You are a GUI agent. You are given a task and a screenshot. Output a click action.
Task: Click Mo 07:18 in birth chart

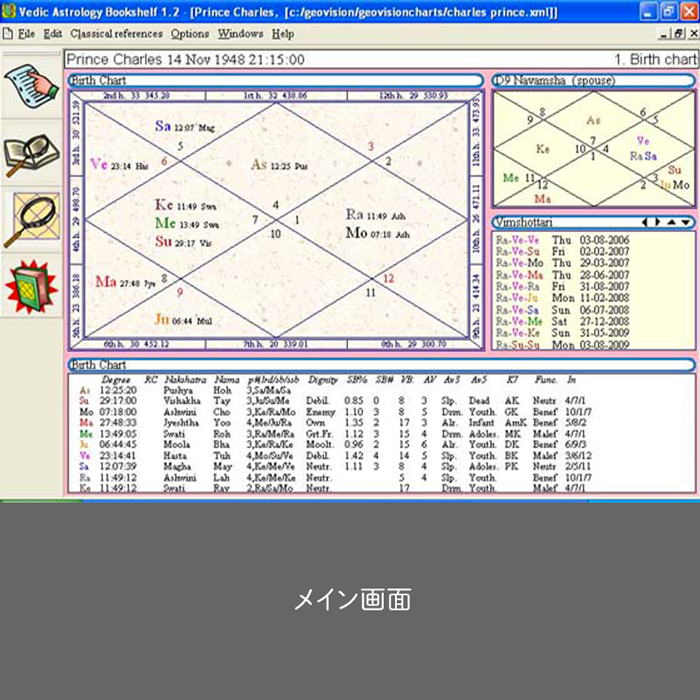pos(378,233)
